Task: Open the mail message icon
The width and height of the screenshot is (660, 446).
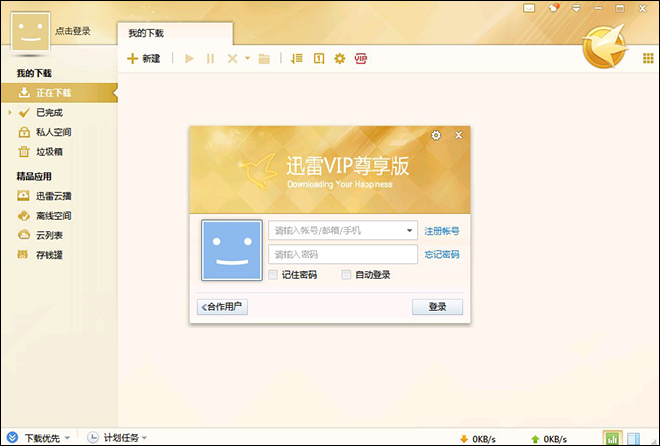Action: click(x=529, y=8)
